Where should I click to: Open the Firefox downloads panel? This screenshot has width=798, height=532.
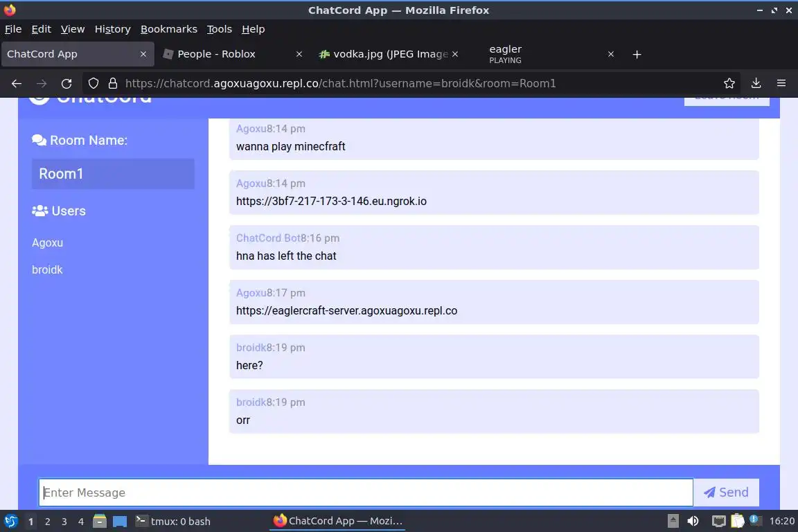point(756,84)
